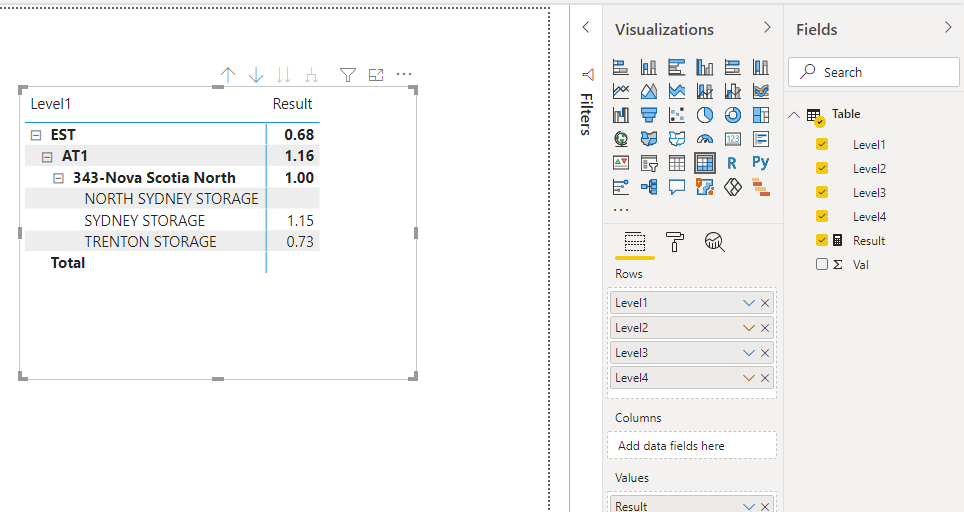Image resolution: width=964 pixels, height=512 pixels.
Task: Select the Matrix visual
Action: [x=705, y=163]
